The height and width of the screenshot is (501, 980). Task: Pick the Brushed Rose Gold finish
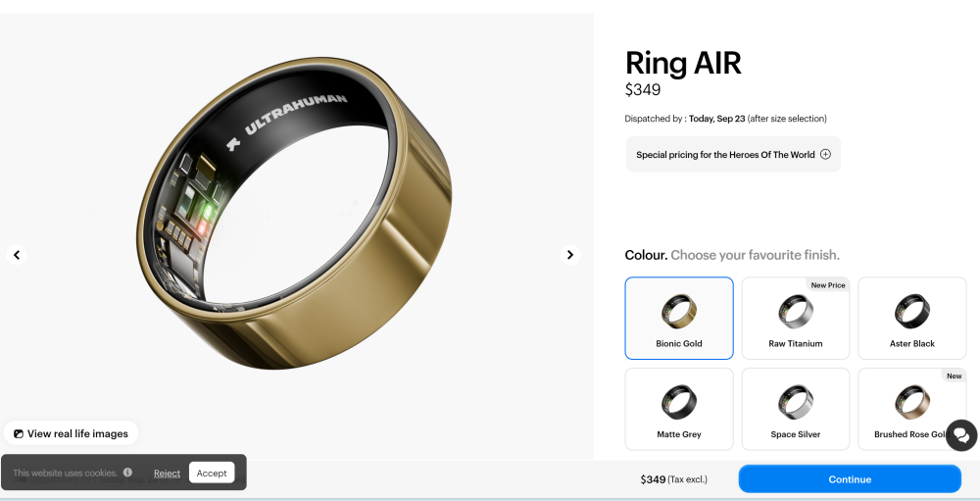906,409
